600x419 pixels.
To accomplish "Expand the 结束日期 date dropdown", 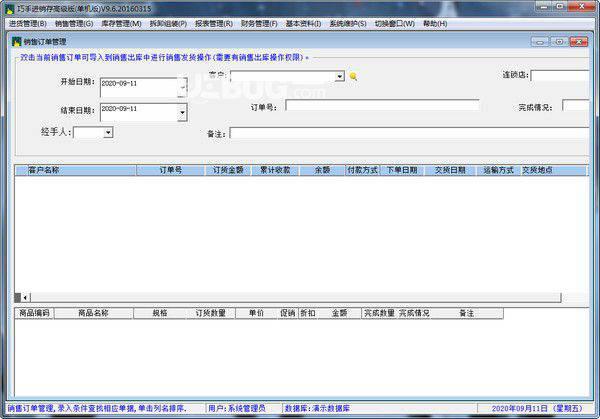I will click(x=183, y=112).
